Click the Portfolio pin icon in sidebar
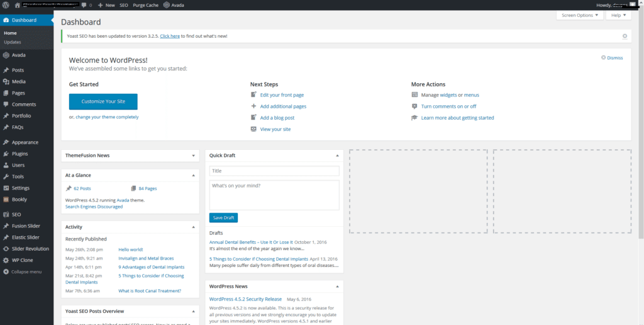 click(6, 116)
